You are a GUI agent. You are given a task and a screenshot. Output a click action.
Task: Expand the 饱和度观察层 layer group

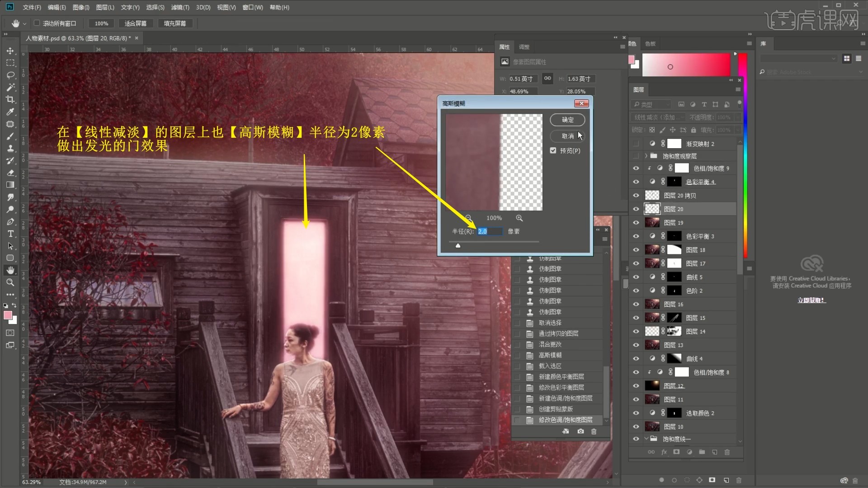click(646, 156)
